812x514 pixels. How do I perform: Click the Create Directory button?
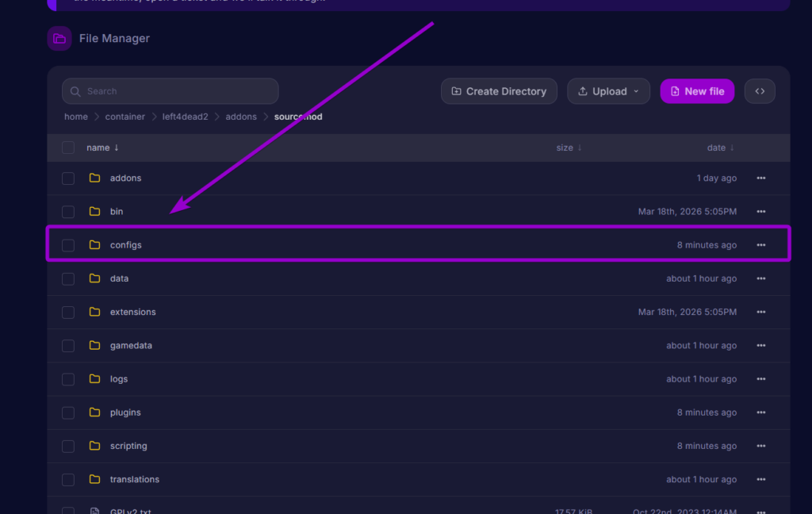499,91
